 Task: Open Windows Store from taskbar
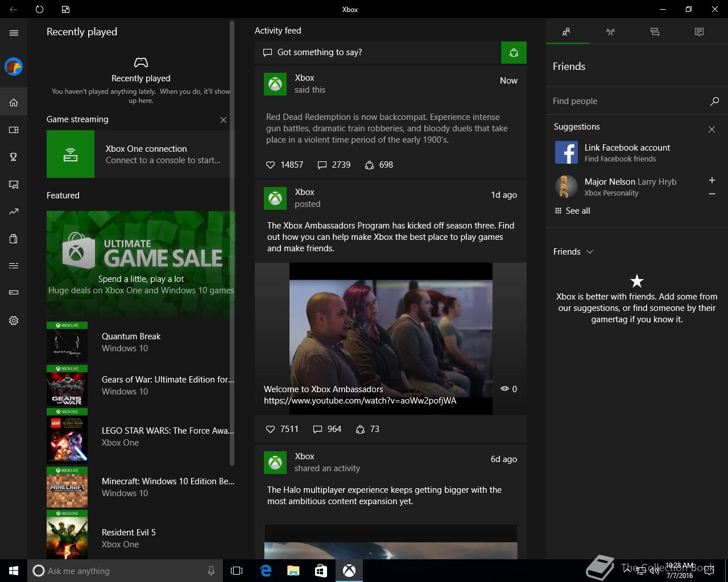click(321, 571)
